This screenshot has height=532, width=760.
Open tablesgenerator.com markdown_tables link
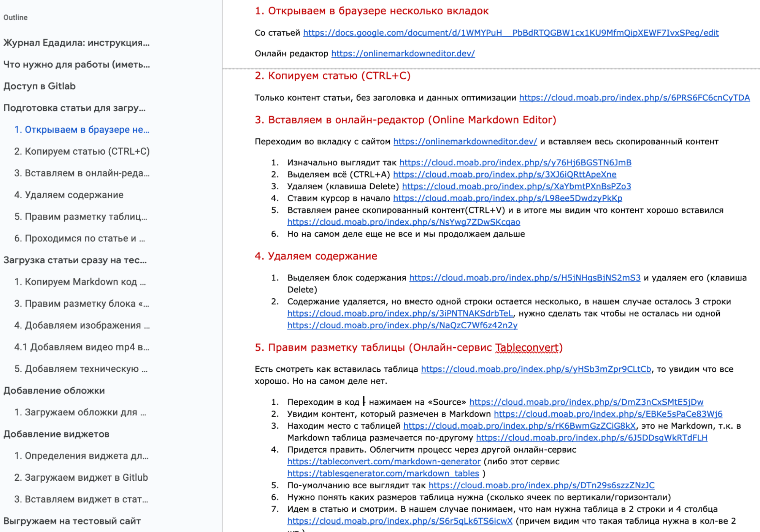tap(383, 473)
